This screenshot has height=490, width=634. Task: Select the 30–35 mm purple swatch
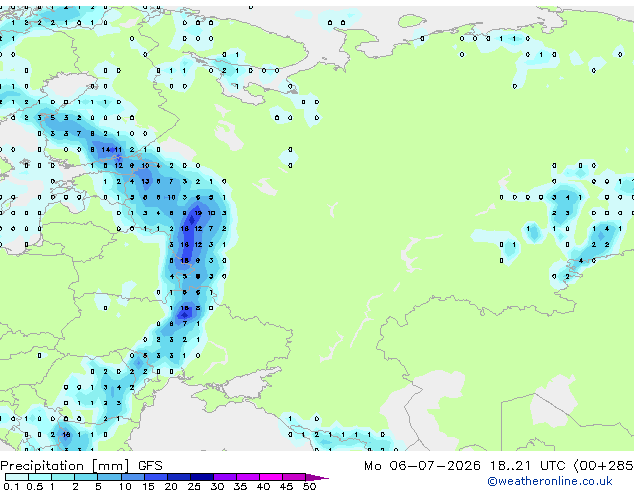coord(225,477)
